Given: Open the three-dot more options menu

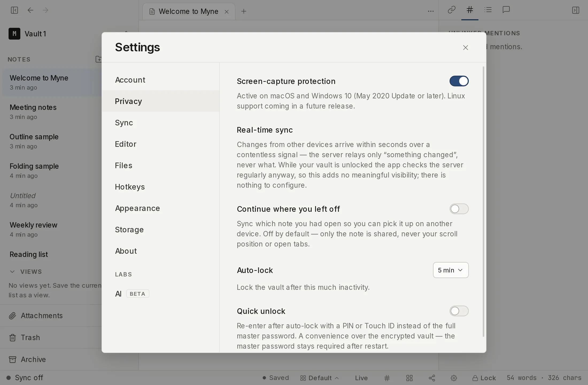Looking at the screenshot, I should pyautogui.click(x=431, y=11).
